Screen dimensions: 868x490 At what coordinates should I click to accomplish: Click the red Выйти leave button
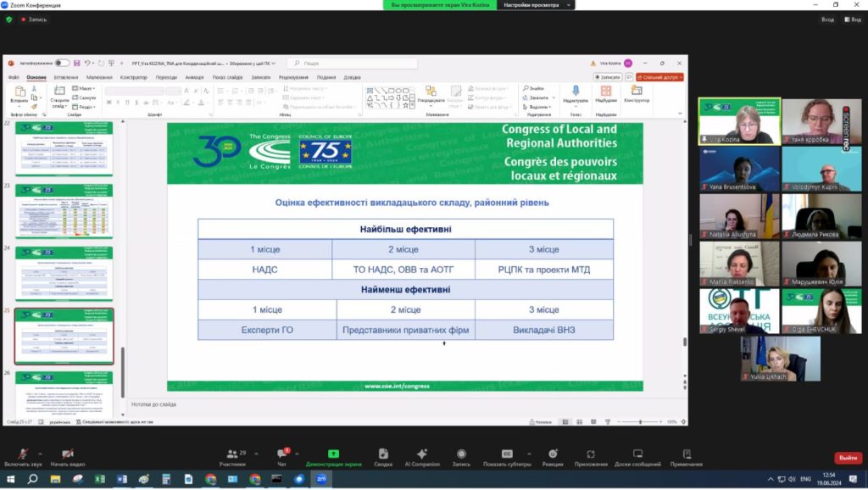pyautogui.click(x=848, y=458)
